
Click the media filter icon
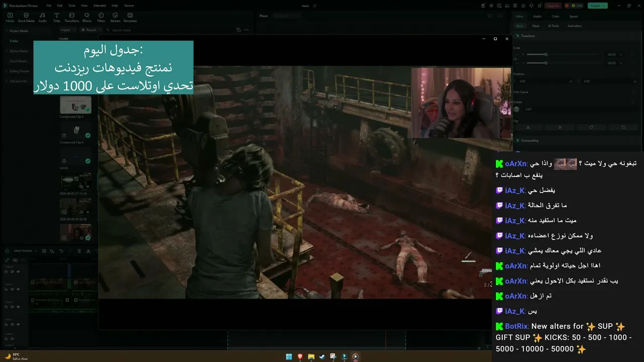click(238, 30)
